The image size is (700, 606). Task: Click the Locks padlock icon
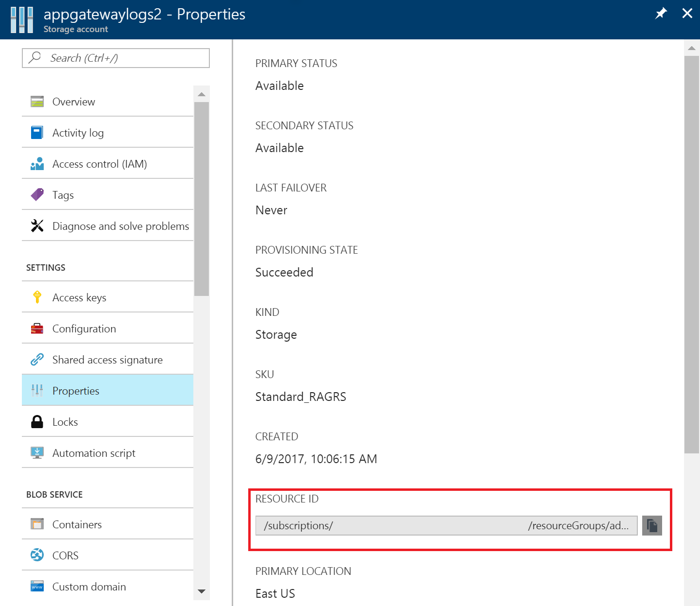point(37,421)
